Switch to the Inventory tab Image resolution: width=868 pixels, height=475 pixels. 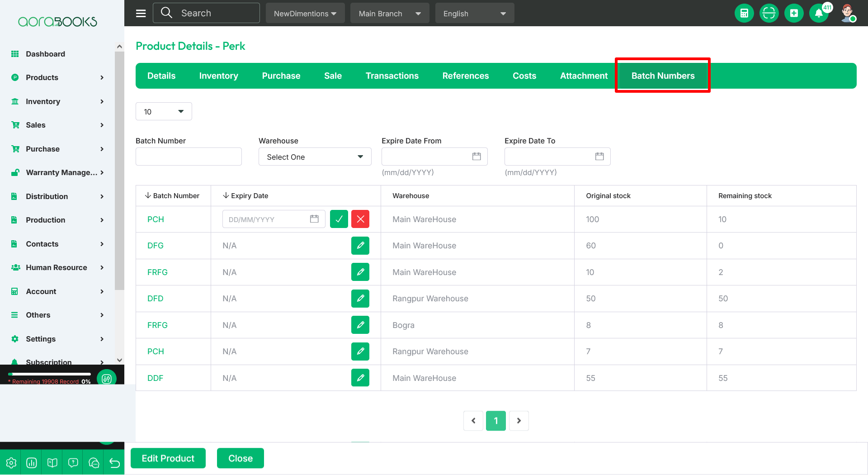[x=219, y=76]
